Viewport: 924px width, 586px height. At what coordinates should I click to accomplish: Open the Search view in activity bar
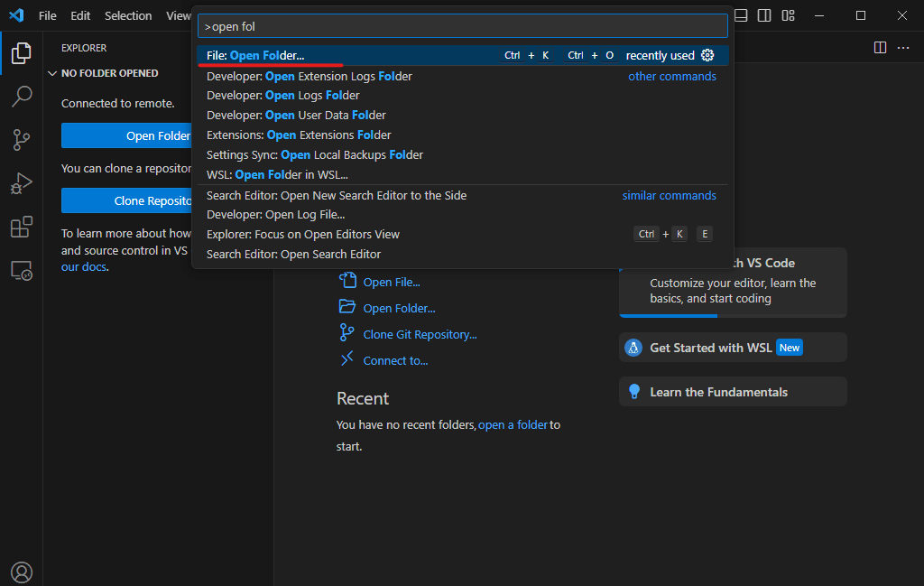pos(22,97)
